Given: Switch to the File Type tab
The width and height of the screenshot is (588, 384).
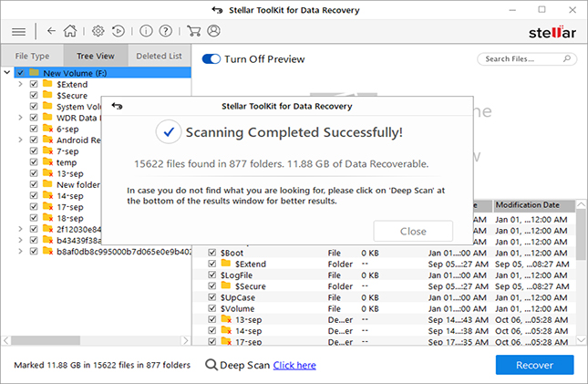Looking at the screenshot, I should 32,57.
